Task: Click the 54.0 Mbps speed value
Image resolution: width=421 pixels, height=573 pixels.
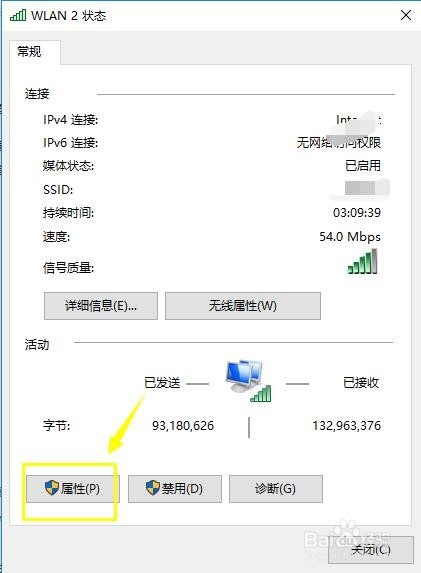Action: pyautogui.click(x=350, y=237)
